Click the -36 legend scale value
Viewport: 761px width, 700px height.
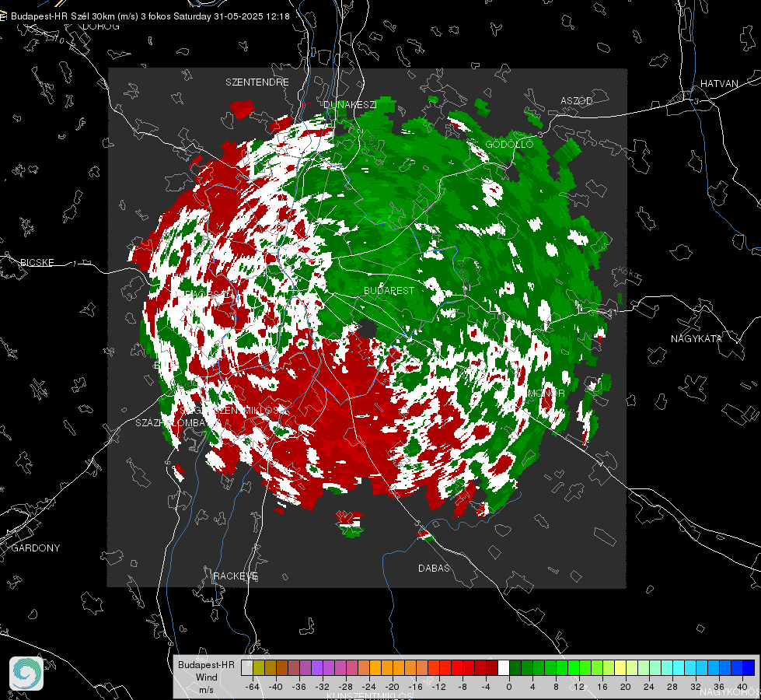(299, 687)
